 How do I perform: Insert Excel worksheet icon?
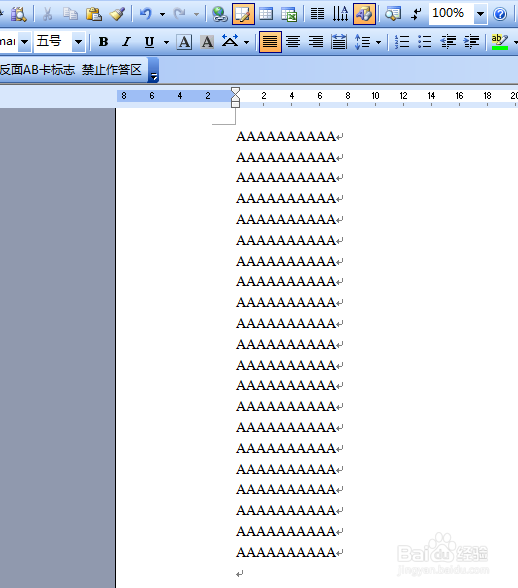click(289, 14)
